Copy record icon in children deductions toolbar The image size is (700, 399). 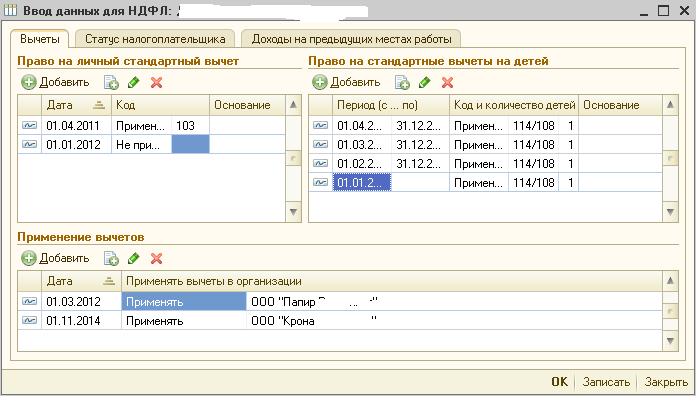click(402, 83)
